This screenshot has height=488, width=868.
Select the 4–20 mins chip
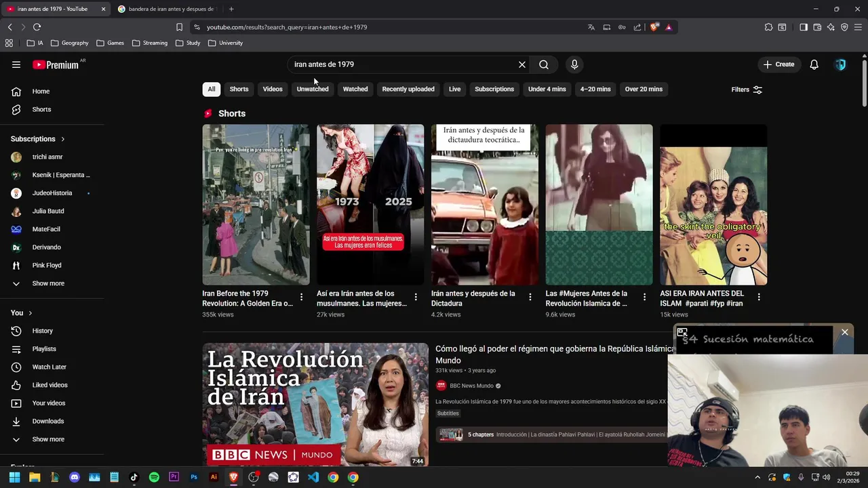[x=595, y=89]
